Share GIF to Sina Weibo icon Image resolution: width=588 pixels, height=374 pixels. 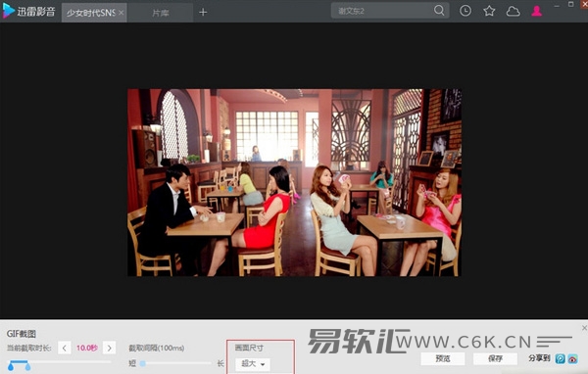(x=572, y=358)
